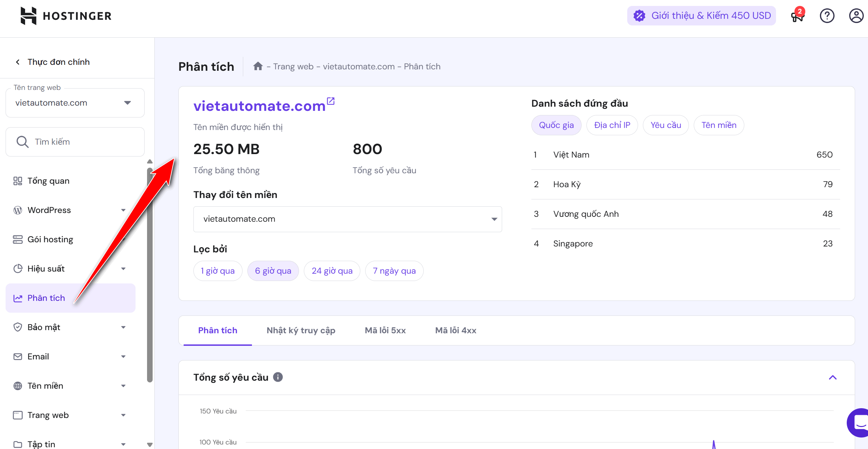Click the referral badge icon

tap(639, 16)
